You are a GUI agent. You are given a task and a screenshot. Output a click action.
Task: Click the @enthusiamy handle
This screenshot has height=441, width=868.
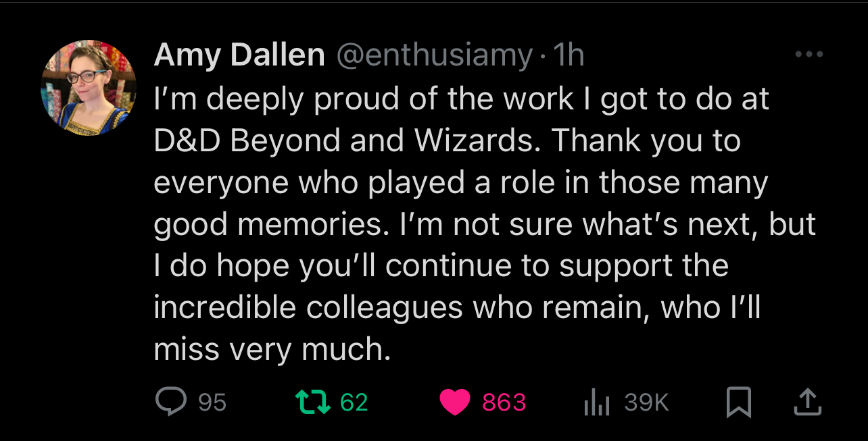[434, 55]
